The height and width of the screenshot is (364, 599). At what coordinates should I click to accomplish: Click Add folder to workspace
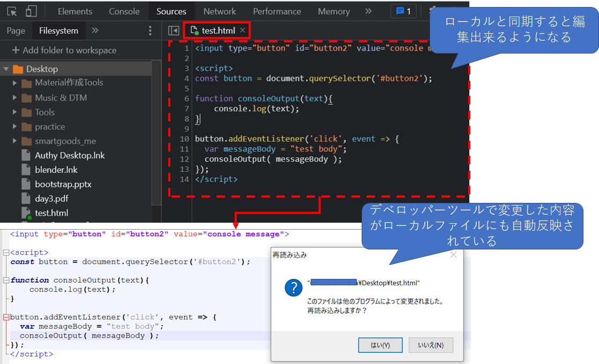(x=64, y=50)
